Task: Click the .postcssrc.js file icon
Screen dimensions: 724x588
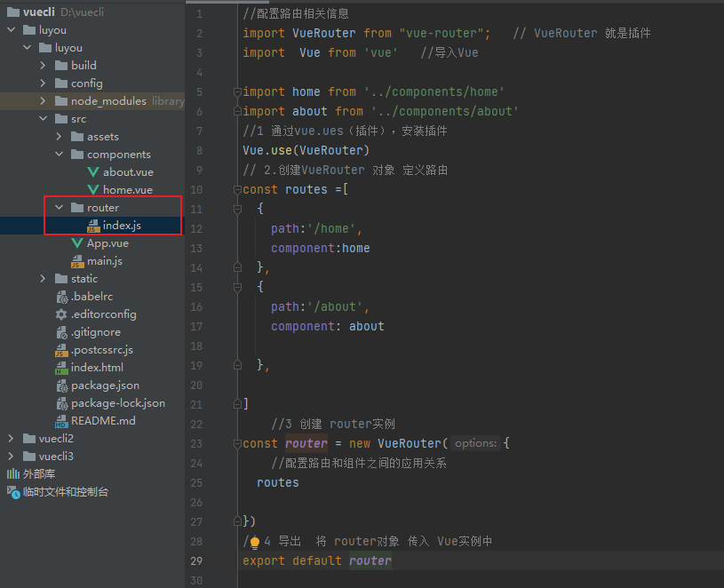Action: pyautogui.click(x=61, y=350)
